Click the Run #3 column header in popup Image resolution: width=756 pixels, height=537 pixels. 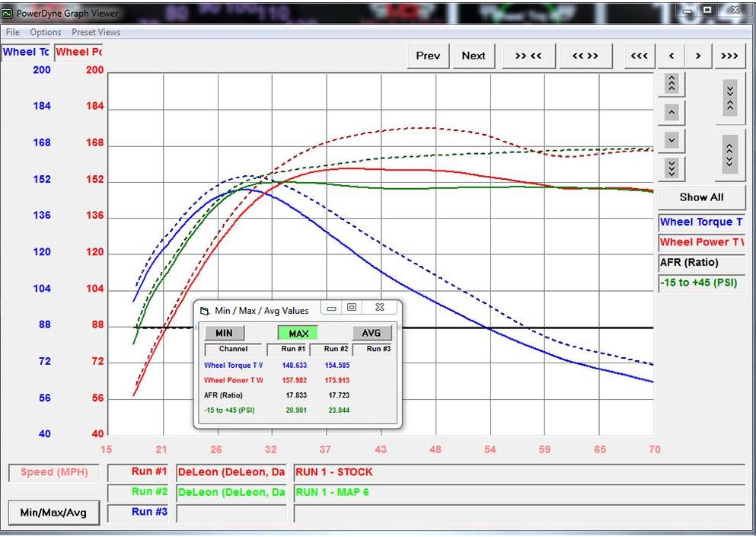point(373,349)
